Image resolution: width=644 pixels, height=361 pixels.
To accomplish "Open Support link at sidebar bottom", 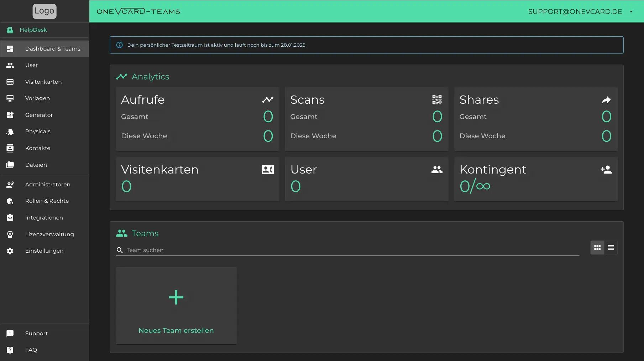I will pos(44,333).
